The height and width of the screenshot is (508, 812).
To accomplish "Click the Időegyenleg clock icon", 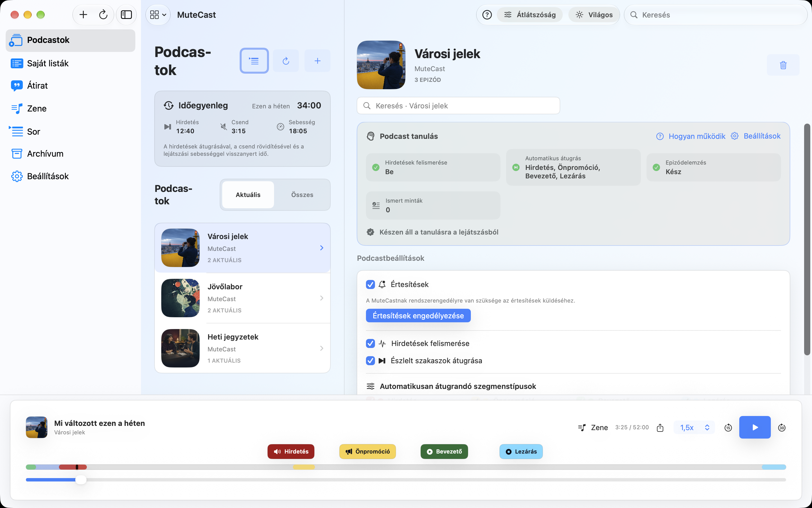I will (168, 106).
